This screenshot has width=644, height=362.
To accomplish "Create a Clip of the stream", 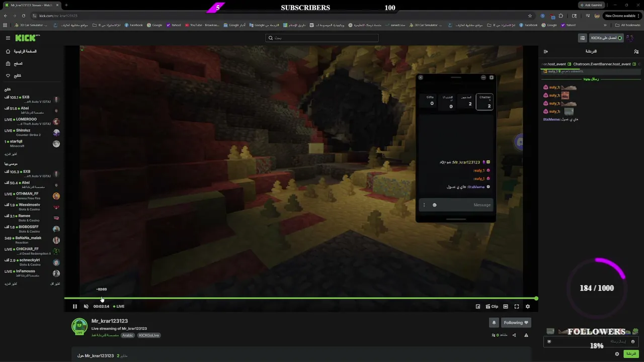I will [492, 306].
